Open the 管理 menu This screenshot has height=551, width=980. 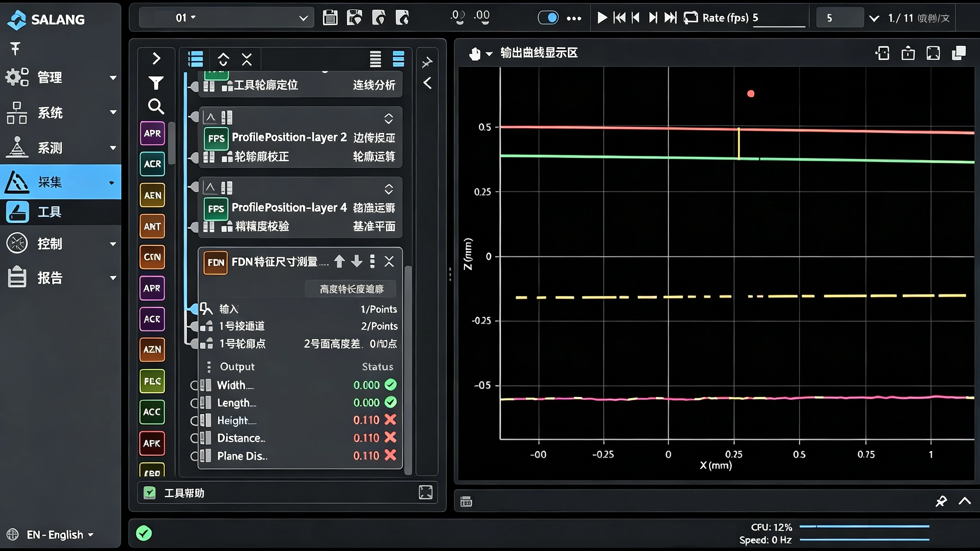61,77
